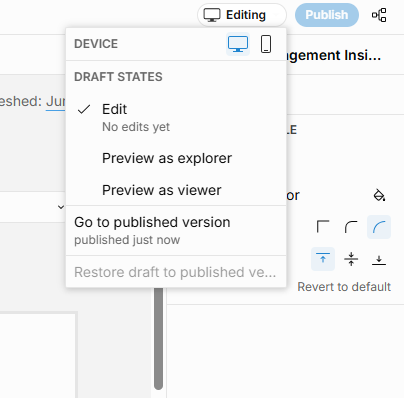Viewport: 404px width, 398px height.
Task: Align content to vertical middle icon
Action: (351, 259)
